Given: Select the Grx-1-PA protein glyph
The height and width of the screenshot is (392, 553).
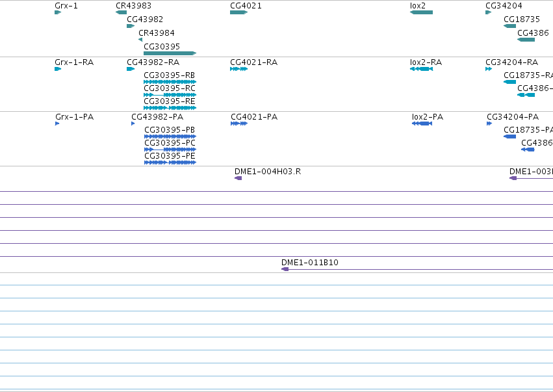Looking at the screenshot, I should (x=57, y=124).
